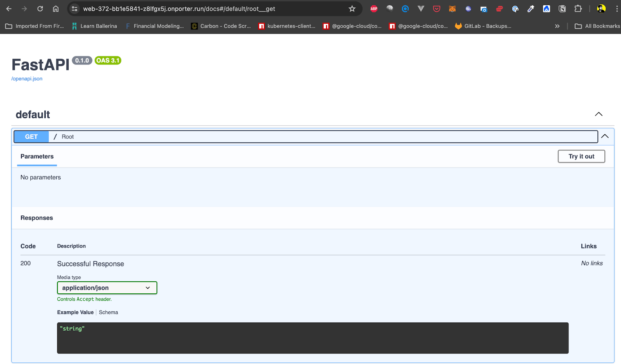Click the No parameters text

pyautogui.click(x=41, y=177)
